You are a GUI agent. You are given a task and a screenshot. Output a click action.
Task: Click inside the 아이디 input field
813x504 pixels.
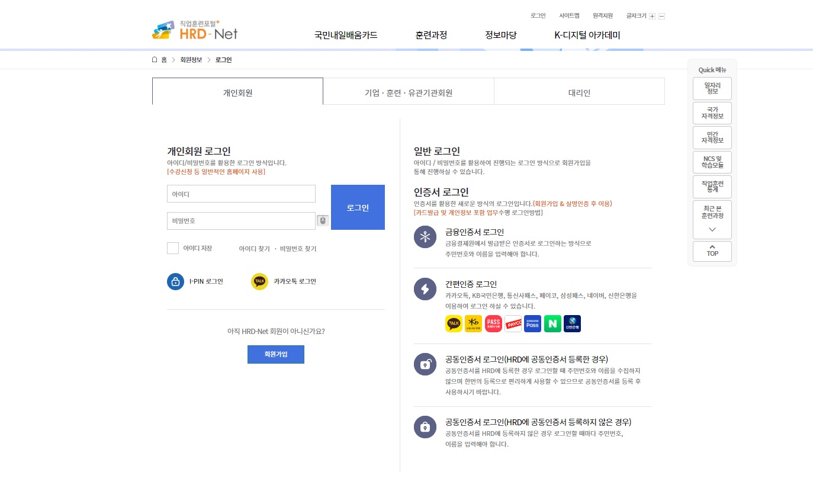(x=241, y=194)
